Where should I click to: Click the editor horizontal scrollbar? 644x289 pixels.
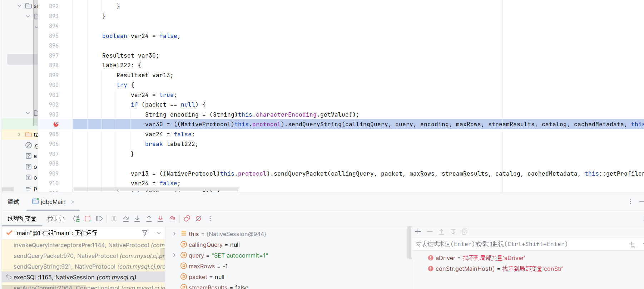point(156,189)
